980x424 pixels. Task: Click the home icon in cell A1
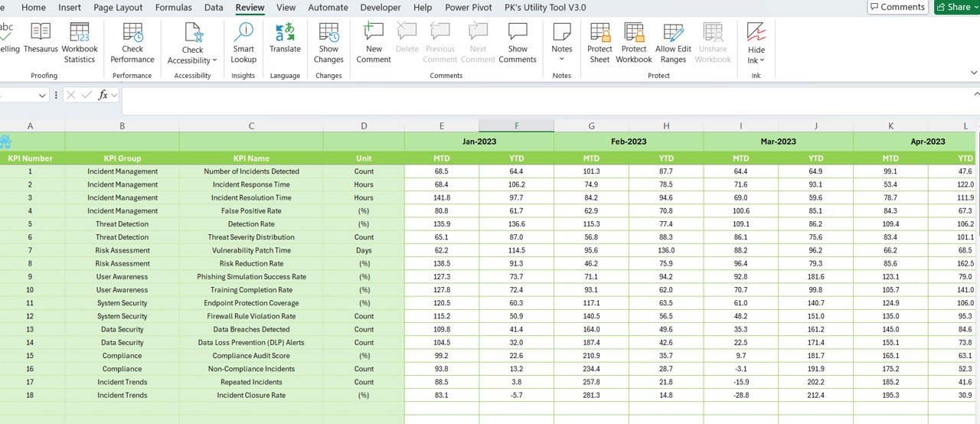5,141
